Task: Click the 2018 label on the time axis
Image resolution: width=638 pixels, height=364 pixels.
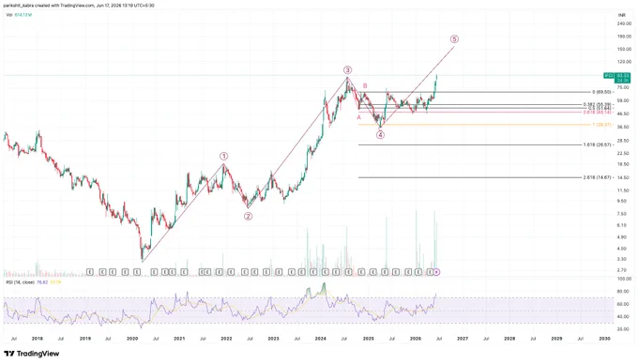Action: pyautogui.click(x=38, y=339)
